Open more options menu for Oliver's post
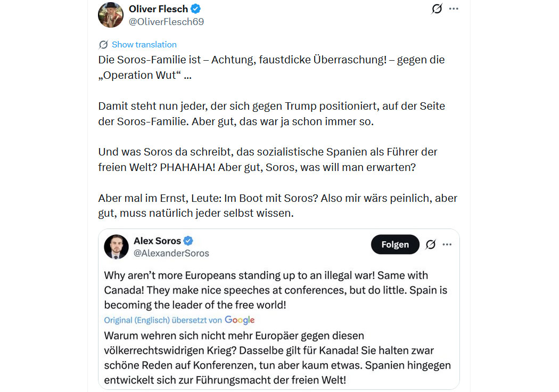 pos(454,9)
